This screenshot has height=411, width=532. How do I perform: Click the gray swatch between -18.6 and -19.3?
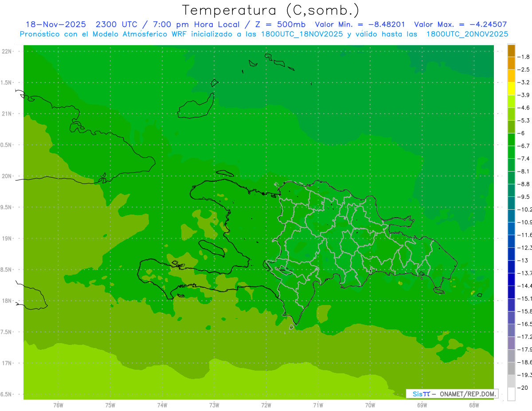(x=511, y=368)
